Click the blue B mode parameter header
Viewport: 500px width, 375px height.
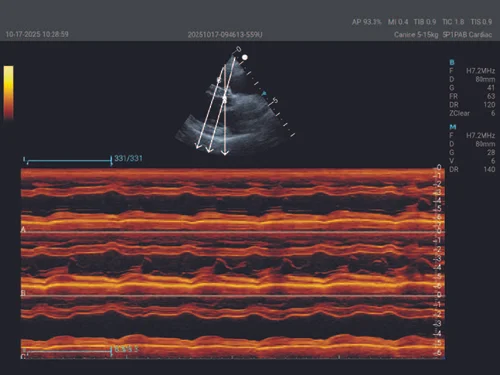pos(452,62)
